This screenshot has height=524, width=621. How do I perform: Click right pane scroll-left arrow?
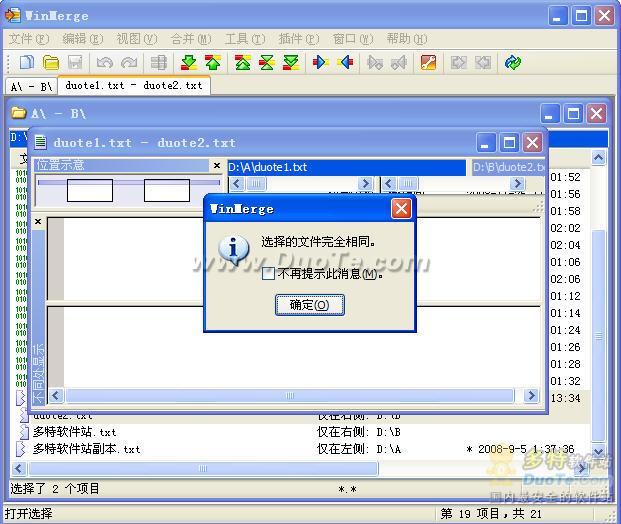pos(389,184)
